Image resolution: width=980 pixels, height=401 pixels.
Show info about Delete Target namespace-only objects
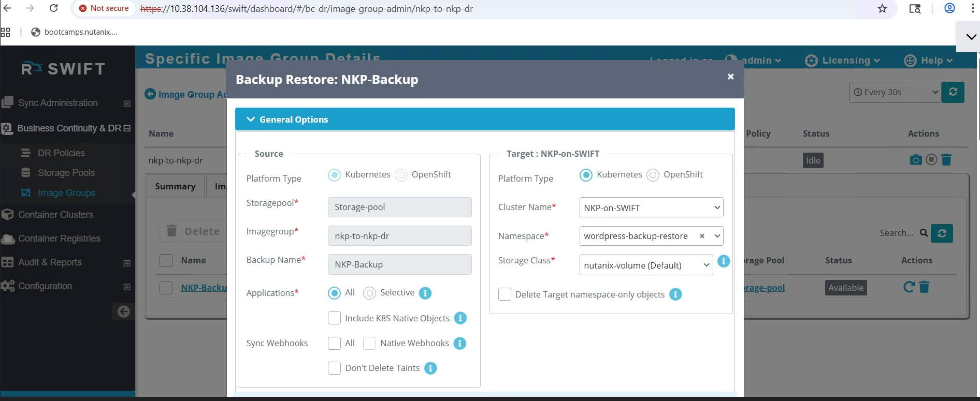pyautogui.click(x=675, y=294)
